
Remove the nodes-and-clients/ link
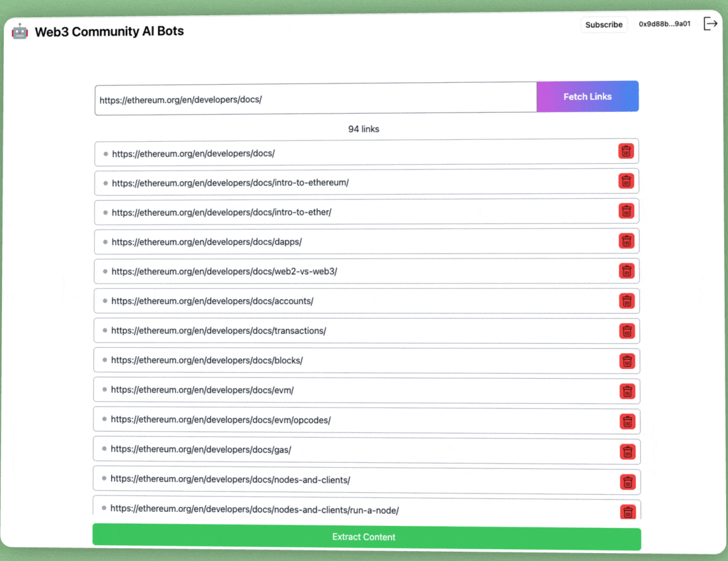pyautogui.click(x=627, y=482)
